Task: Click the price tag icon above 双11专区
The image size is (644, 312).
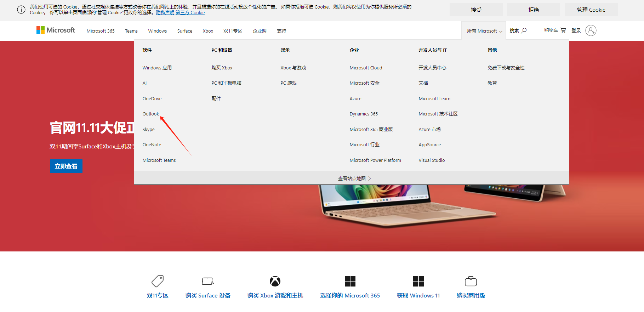Action: point(158,281)
